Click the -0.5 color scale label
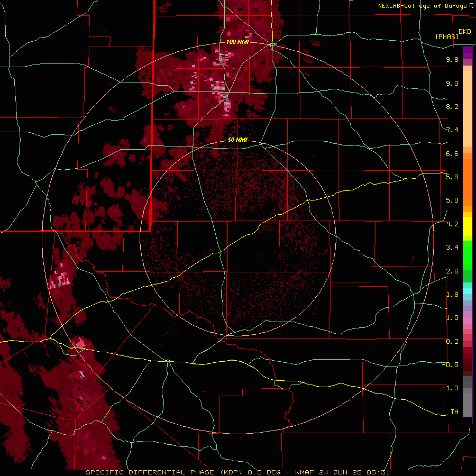 click(x=450, y=365)
